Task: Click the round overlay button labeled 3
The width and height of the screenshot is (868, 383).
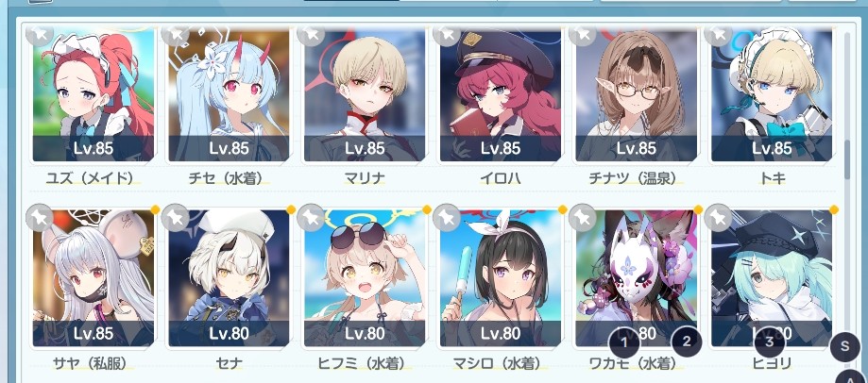Action: 770,341
